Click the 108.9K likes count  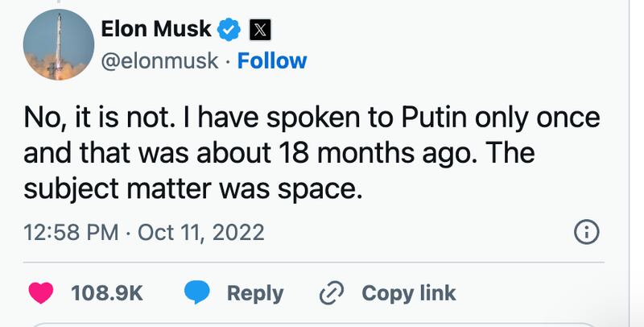click(x=106, y=292)
